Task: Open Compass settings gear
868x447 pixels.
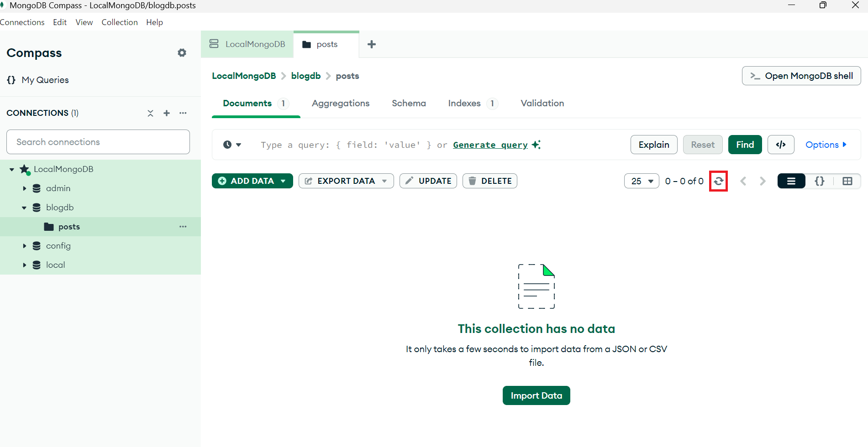Action: click(x=182, y=53)
